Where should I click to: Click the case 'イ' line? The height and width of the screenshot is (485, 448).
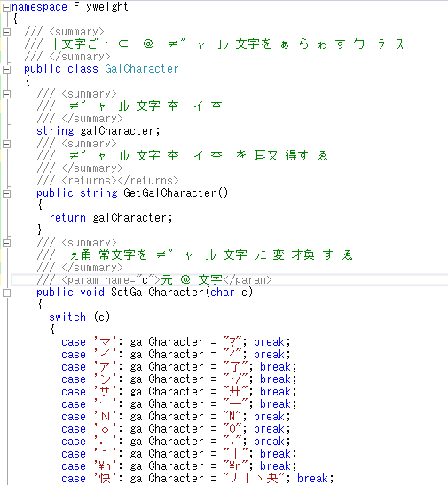coord(176,355)
